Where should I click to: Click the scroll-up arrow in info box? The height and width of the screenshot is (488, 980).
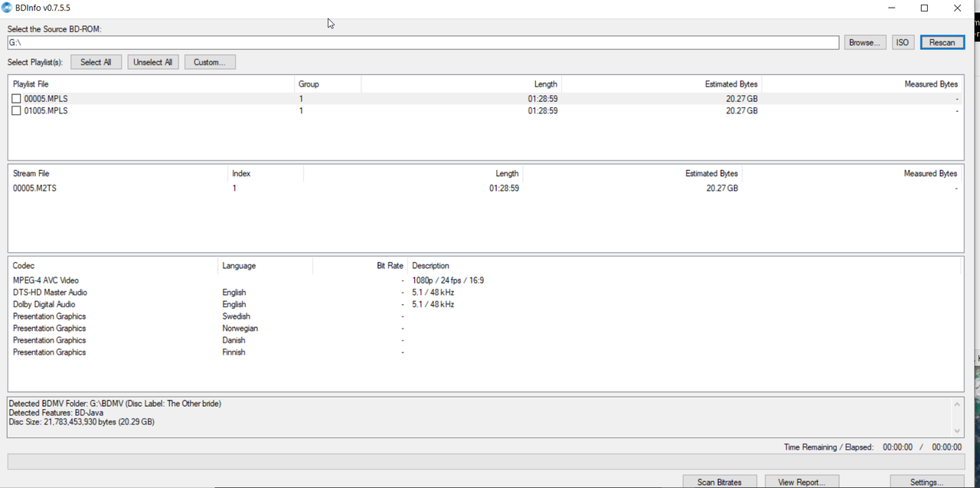click(957, 404)
